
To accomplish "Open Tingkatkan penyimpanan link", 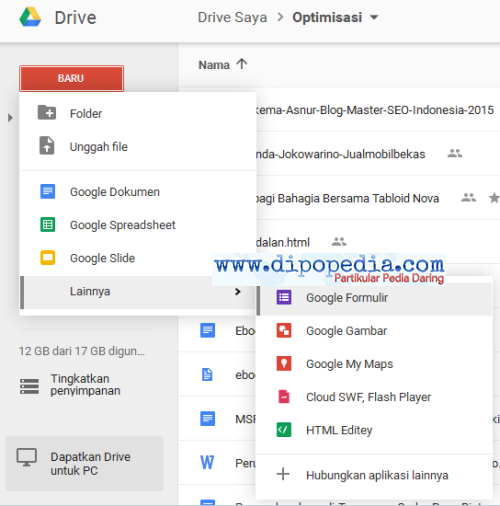I will (x=85, y=385).
